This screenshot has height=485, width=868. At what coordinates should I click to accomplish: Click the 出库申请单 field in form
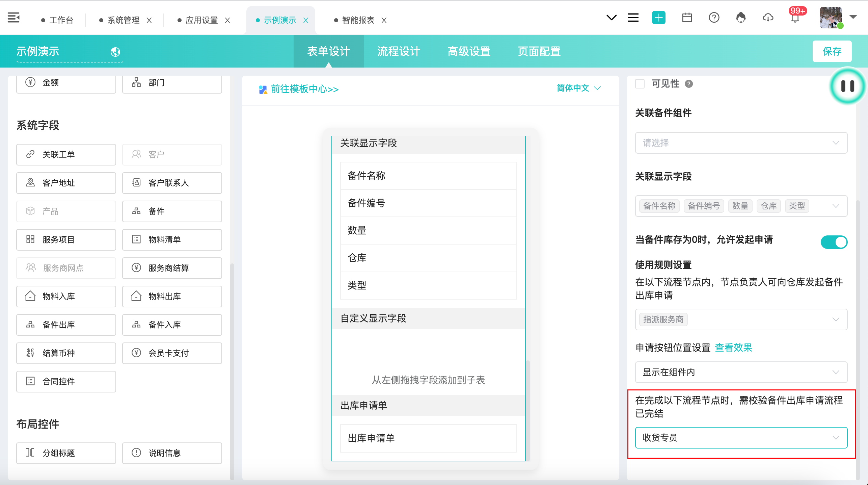tap(428, 438)
